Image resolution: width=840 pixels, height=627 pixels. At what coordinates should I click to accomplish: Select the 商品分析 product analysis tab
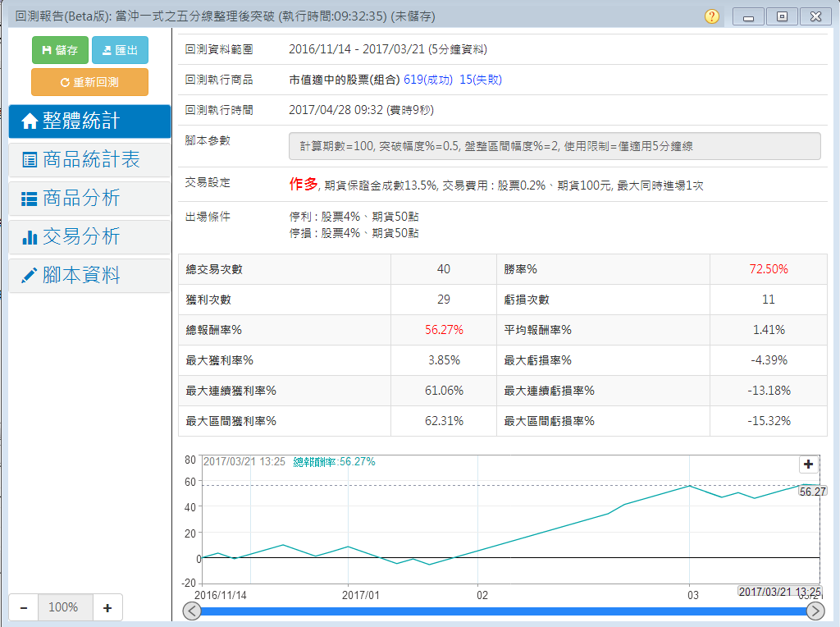click(x=89, y=199)
